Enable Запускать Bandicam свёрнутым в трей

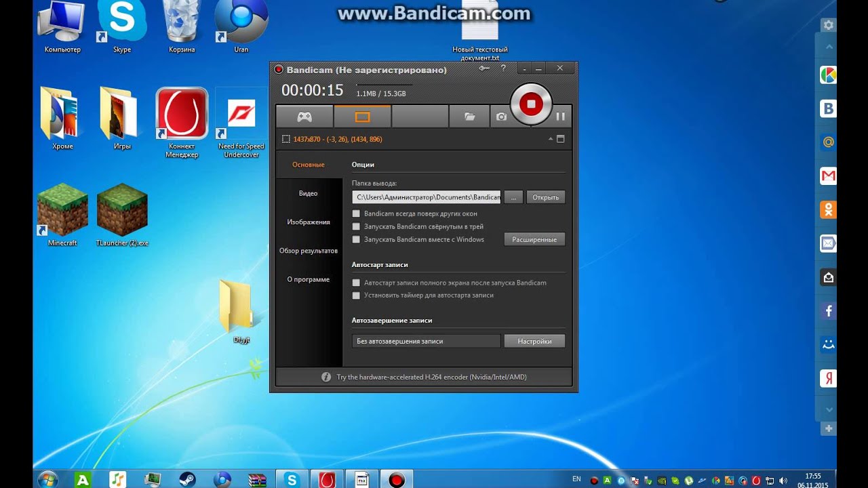[x=356, y=226]
